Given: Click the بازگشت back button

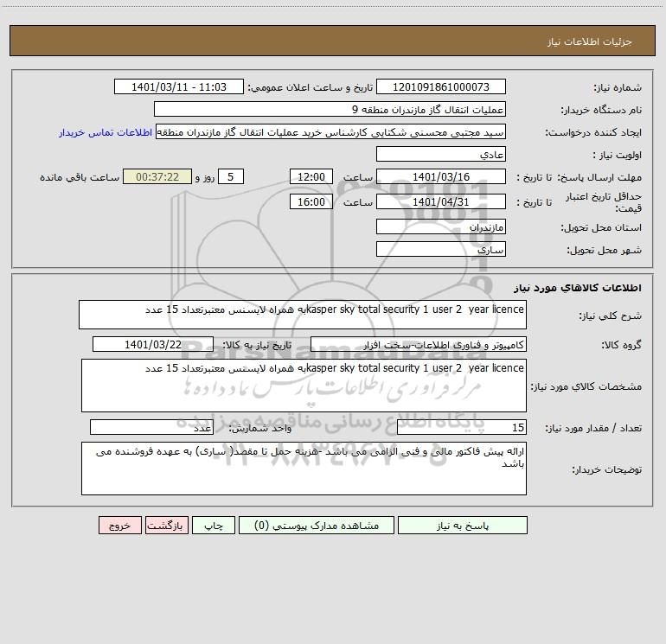Looking at the screenshot, I should pyautogui.click(x=166, y=525).
